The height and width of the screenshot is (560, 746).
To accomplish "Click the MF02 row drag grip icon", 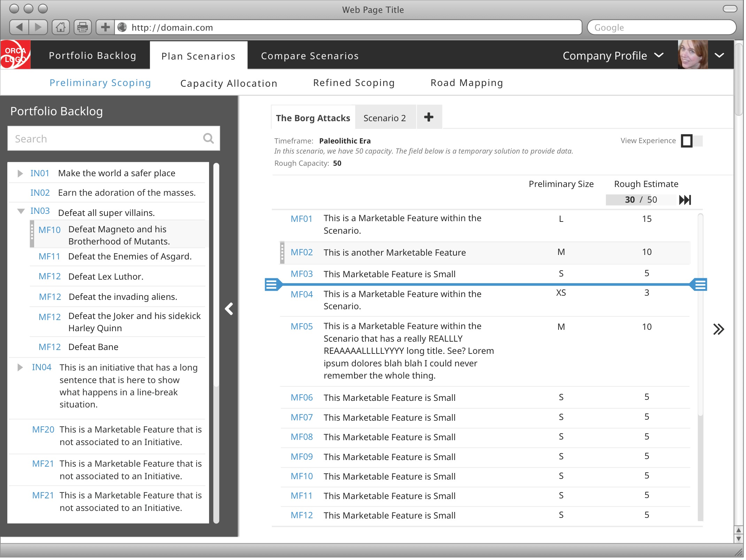I will pyautogui.click(x=281, y=253).
